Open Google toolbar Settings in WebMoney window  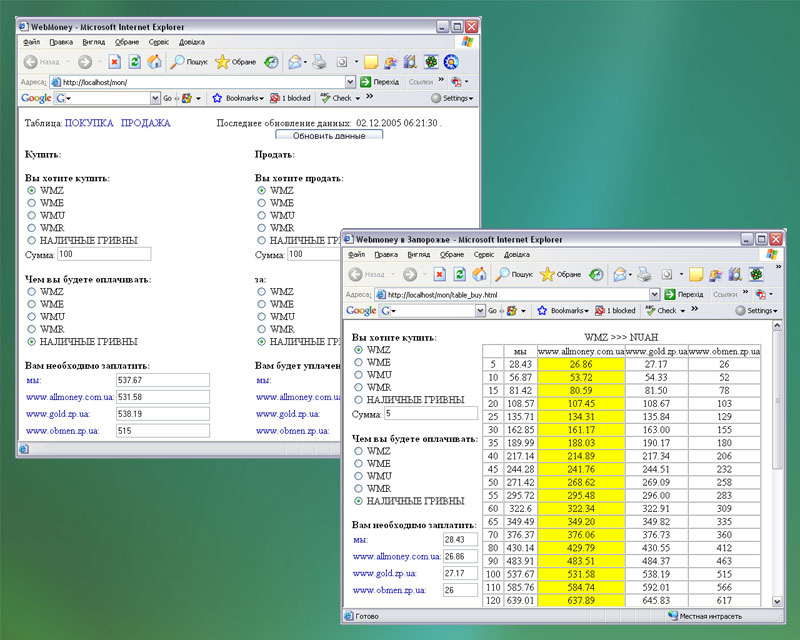[x=452, y=98]
